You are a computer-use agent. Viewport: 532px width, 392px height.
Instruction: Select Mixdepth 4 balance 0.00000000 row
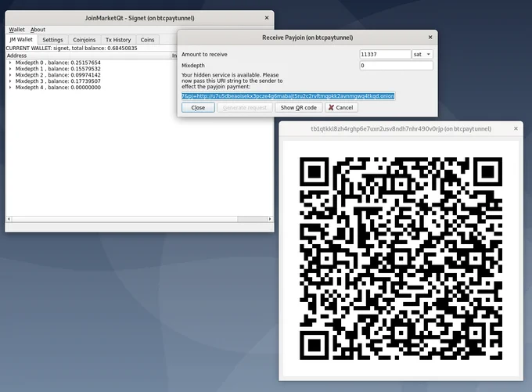58,87
